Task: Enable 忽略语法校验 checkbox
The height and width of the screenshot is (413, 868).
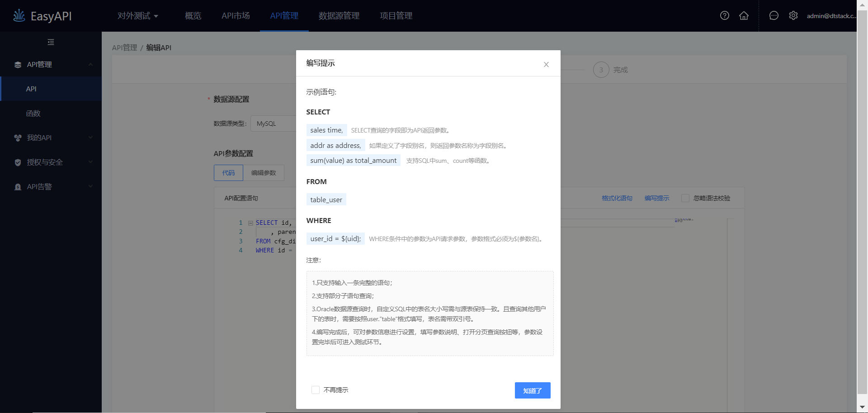Action: point(685,198)
